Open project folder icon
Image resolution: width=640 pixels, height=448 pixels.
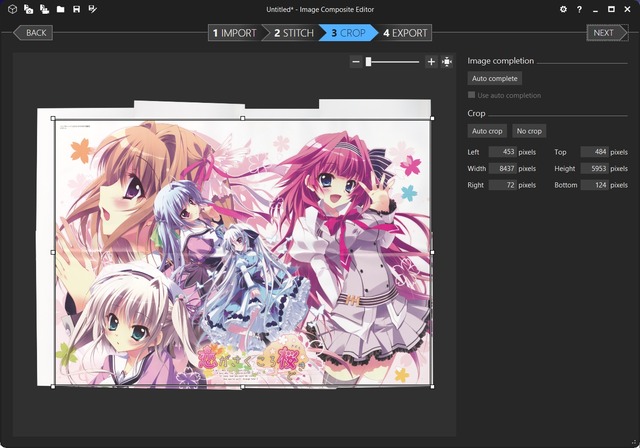pos(60,9)
